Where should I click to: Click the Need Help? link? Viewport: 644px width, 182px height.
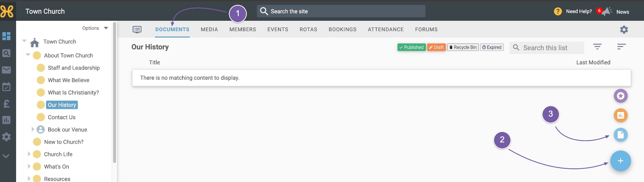579,11
